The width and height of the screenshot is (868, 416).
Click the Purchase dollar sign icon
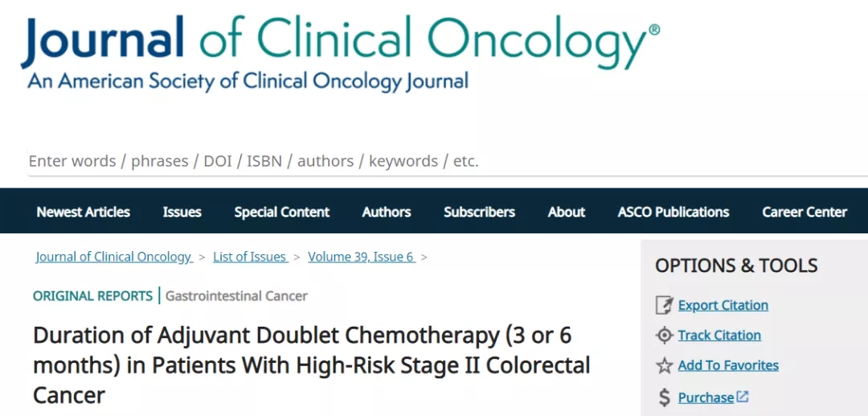click(x=664, y=397)
